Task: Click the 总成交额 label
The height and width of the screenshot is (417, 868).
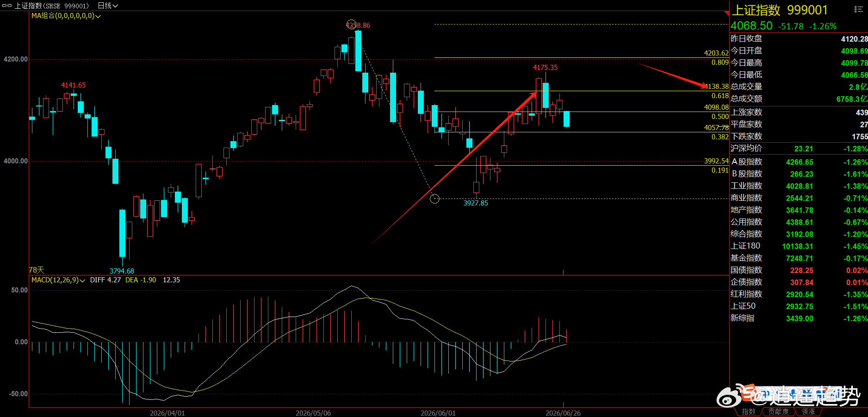Action: pos(746,99)
